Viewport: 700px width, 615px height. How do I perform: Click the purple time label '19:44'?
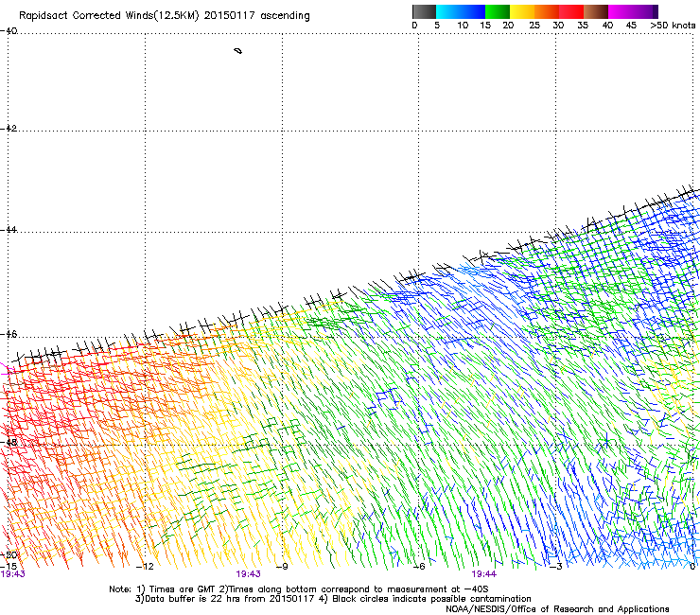pos(484,574)
